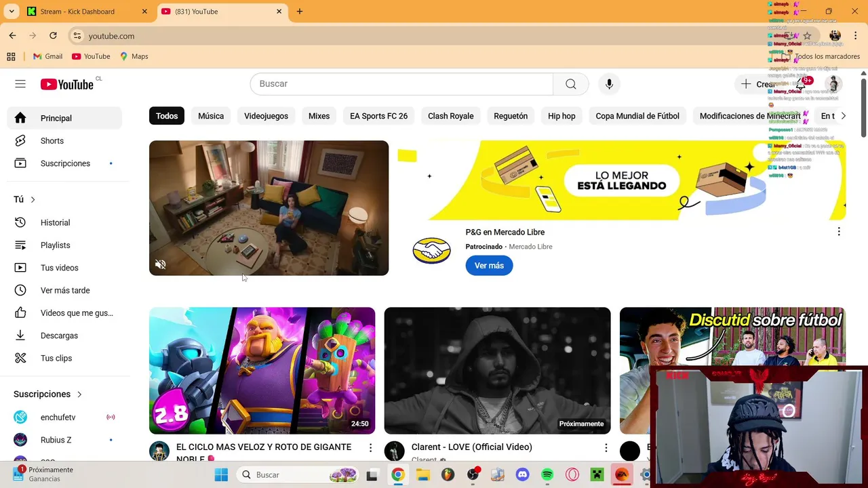Screen dimensions: 868x488
Task: Open the Windows Start menu
Action: pyautogui.click(x=221, y=475)
